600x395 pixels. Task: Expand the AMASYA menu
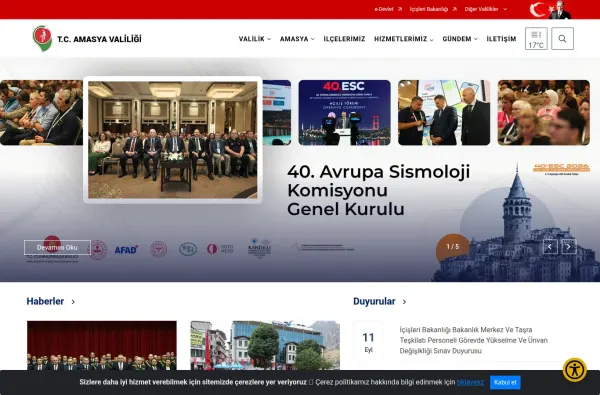[x=297, y=39]
